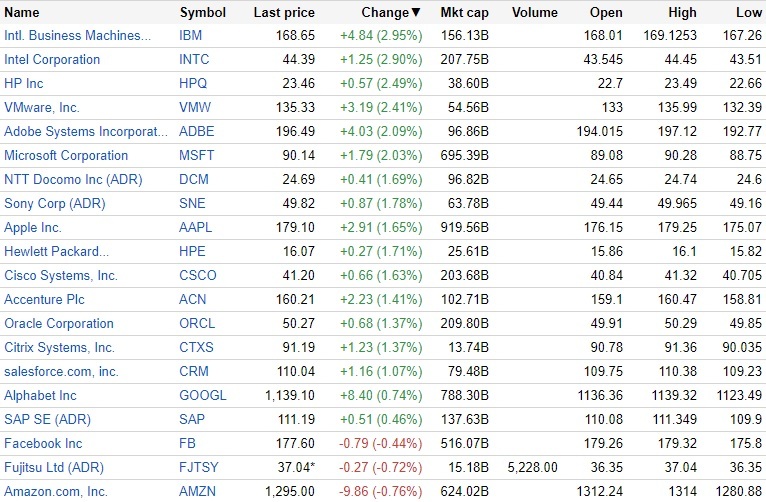Open Intel Corporation stock link
The width and height of the screenshot is (766, 502).
pos(52,59)
